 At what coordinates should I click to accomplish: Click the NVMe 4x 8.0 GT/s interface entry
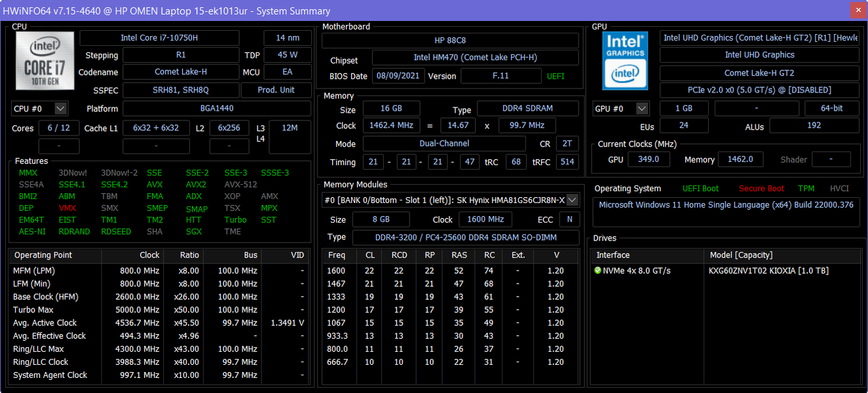pyautogui.click(x=637, y=271)
